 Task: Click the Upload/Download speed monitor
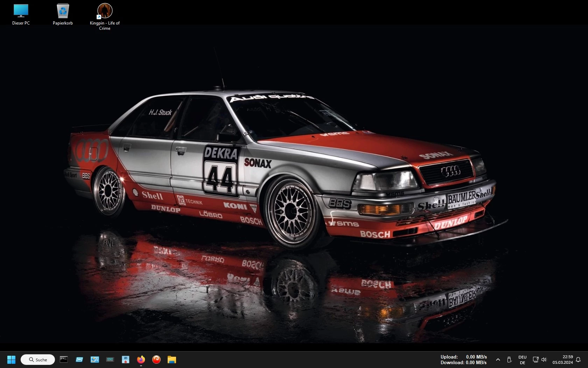pos(464,360)
